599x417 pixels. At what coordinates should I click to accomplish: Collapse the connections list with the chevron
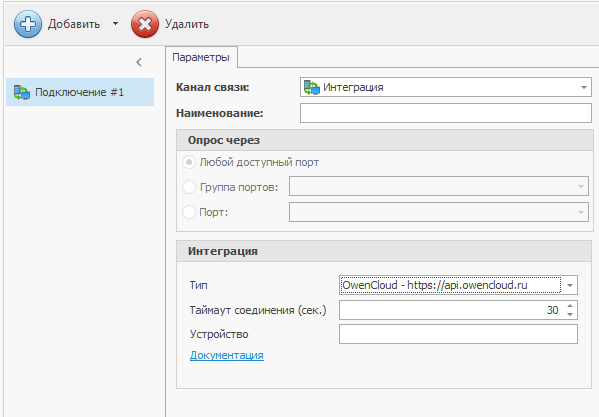[139, 62]
